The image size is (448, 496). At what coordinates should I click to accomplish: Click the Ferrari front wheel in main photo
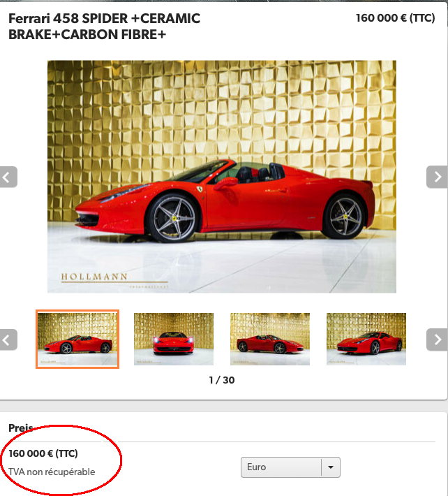(173, 218)
